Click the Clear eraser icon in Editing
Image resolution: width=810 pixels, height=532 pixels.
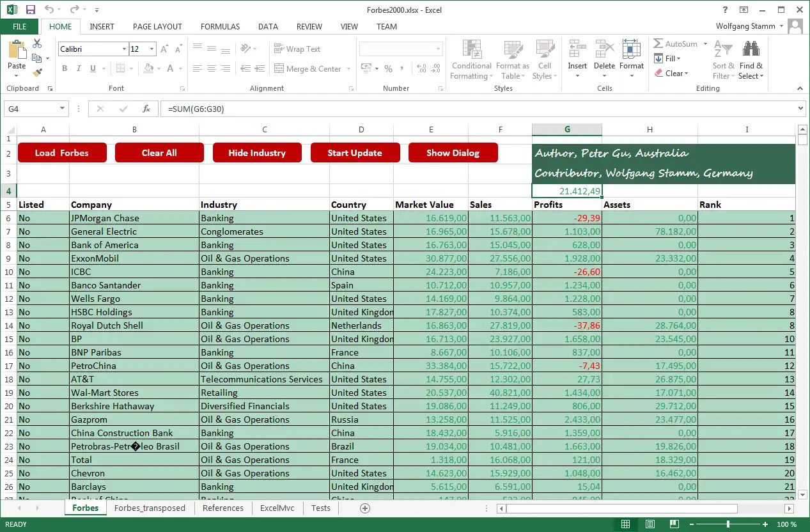click(658, 73)
